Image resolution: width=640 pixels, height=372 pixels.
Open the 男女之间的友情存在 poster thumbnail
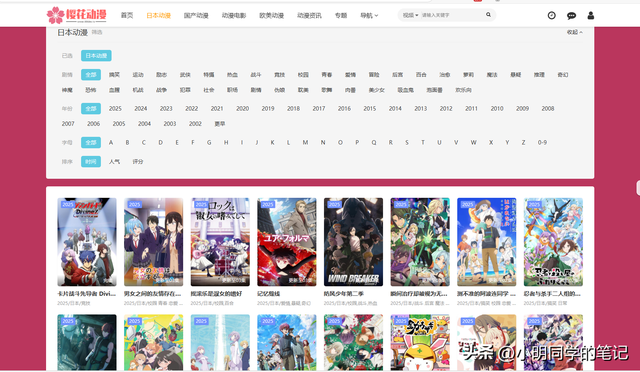point(153,242)
